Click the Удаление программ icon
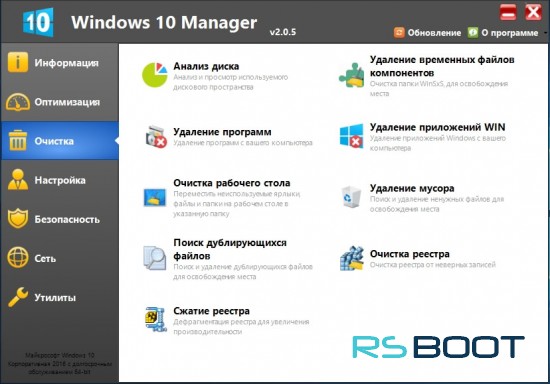This screenshot has height=384, width=550. coord(156,136)
